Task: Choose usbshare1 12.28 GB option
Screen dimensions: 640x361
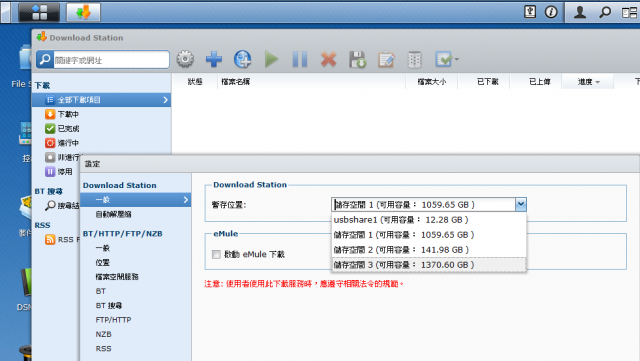Action: (x=429, y=220)
